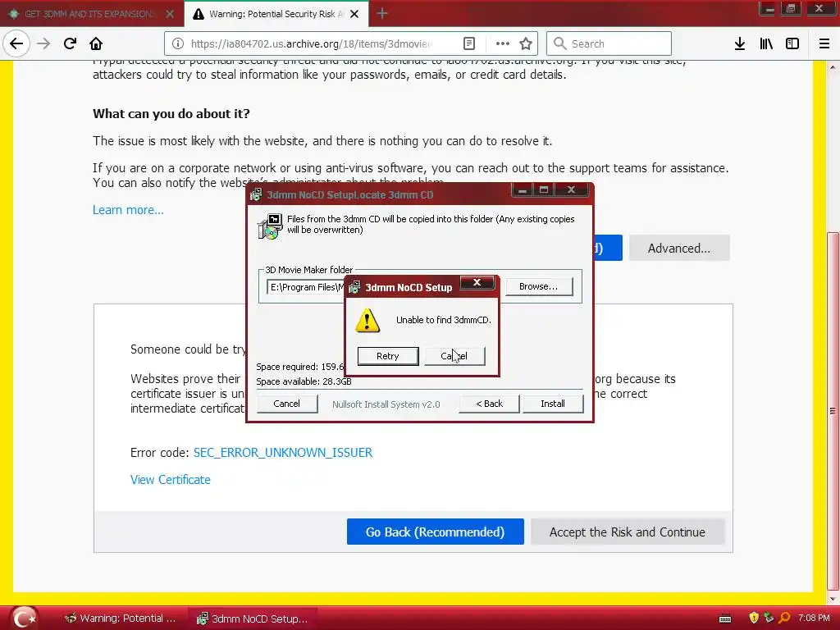
Task: Click the page vertical scrollbar thumb
Action: (832, 410)
